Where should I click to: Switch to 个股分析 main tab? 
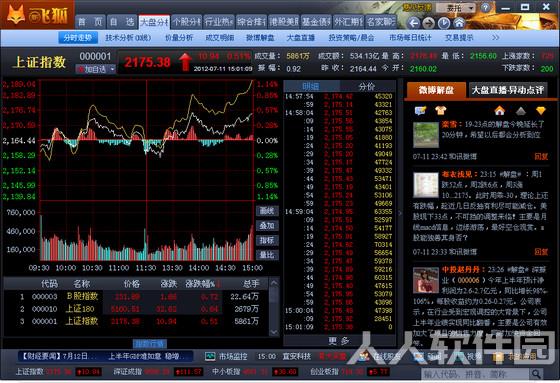186,22
